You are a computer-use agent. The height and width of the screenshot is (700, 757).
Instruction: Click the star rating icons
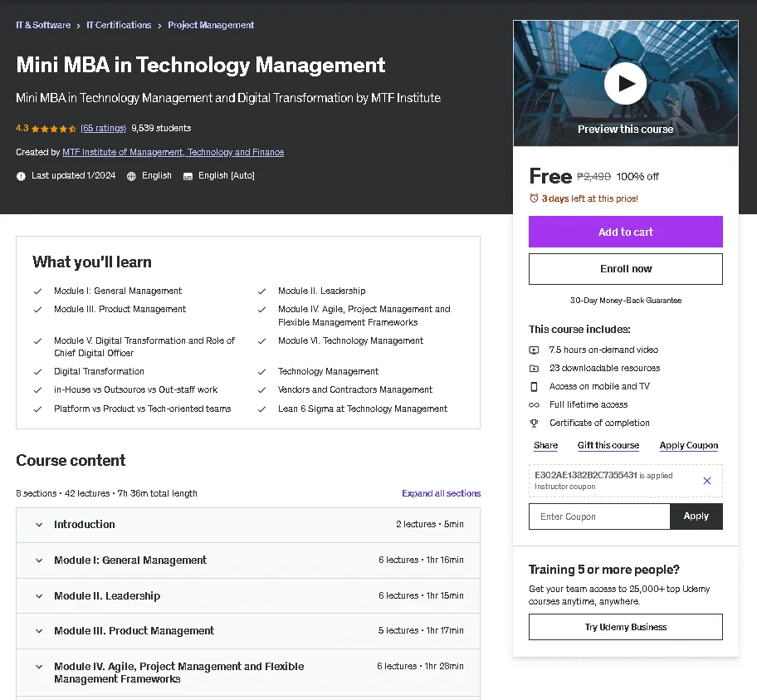coord(54,129)
